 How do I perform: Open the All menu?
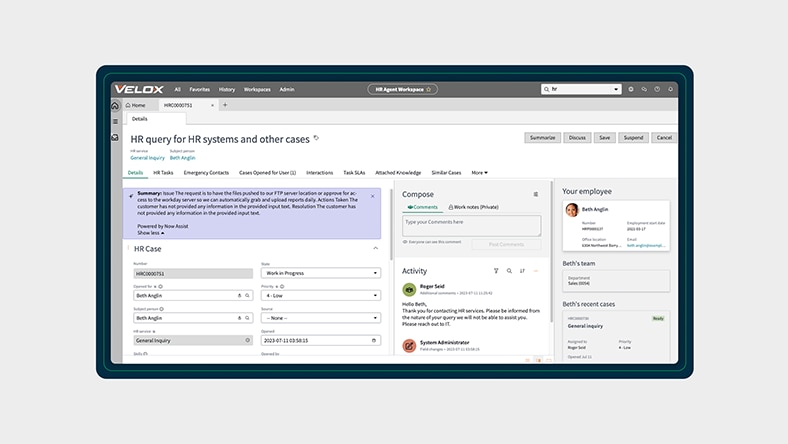coord(177,90)
